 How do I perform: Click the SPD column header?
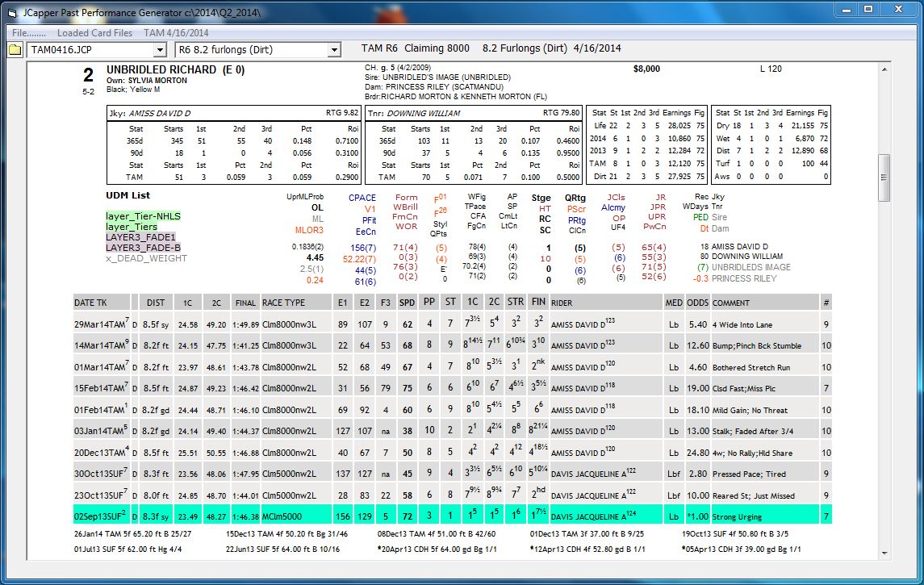[408, 303]
